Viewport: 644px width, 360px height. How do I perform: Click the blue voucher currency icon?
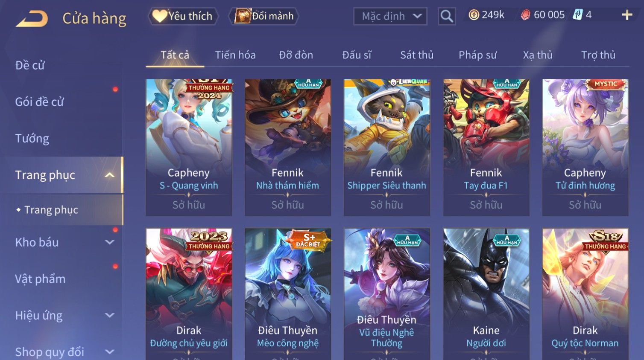577,15
